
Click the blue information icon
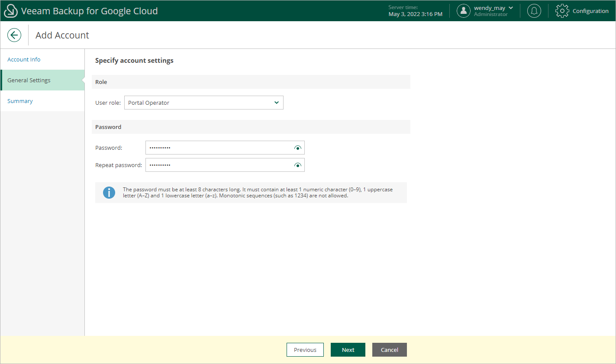109,193
